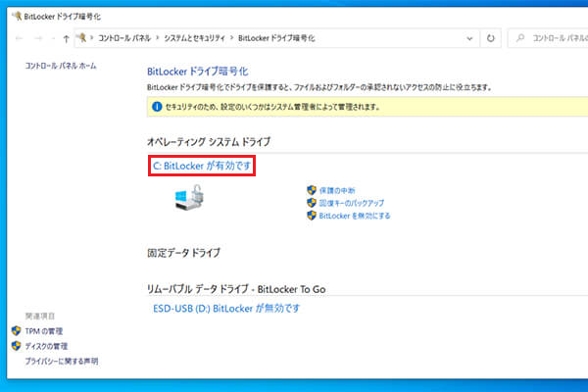Click the shield icon beside TPM の管理
The image size is (588, 392).
point(16,331)
